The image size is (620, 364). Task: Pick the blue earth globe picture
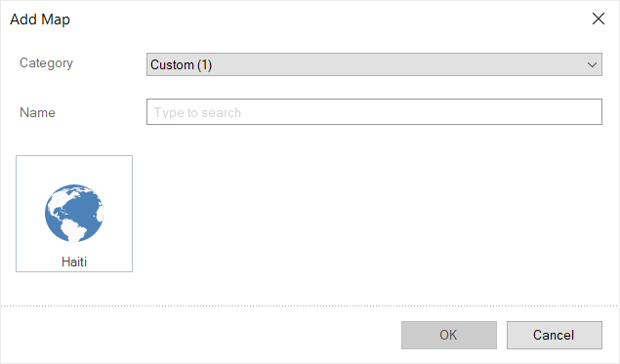pyautogui.click(x=74, y=213)
